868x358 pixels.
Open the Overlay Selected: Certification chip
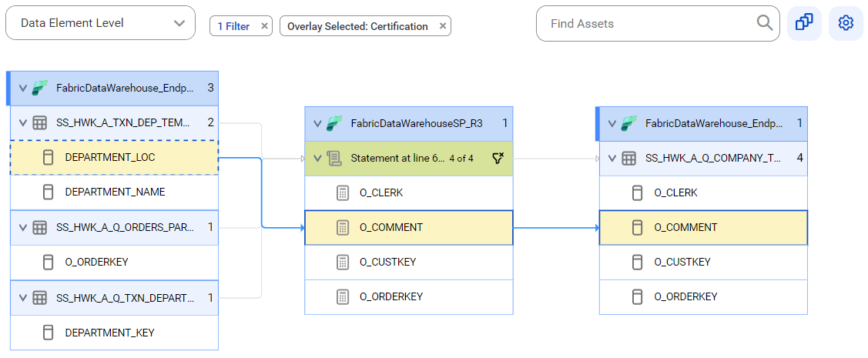coord(357,26)
